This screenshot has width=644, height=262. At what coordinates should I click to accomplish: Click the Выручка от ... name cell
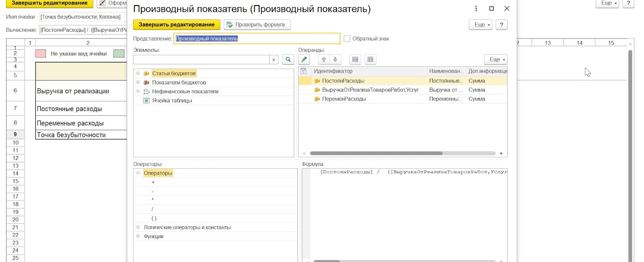pos(446,90)
